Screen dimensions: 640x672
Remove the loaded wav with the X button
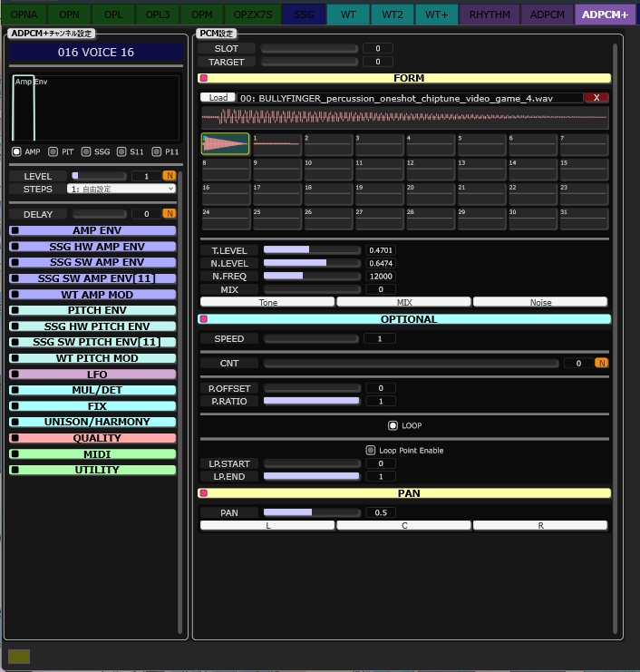click(x=596, y=98)
